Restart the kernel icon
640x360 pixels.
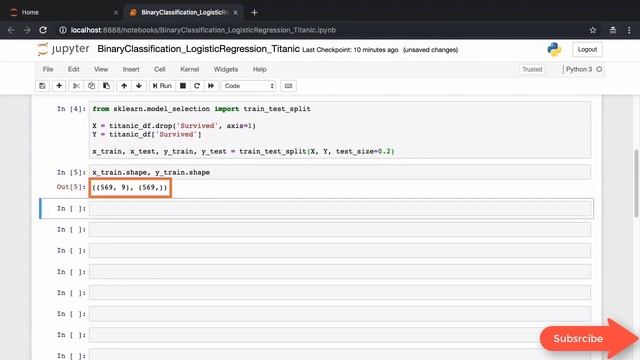197,86
